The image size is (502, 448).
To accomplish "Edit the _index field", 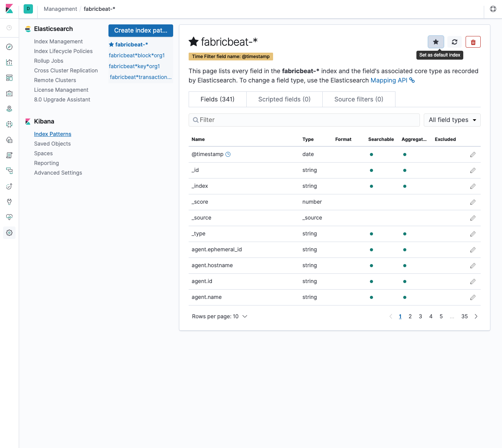I will 473,186.
